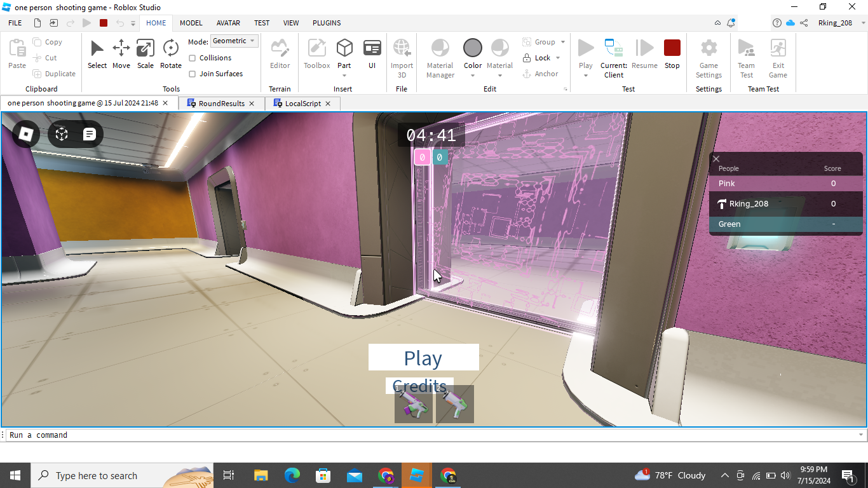
Task: Open Game Settings
Action: click(x=709, y=58)
